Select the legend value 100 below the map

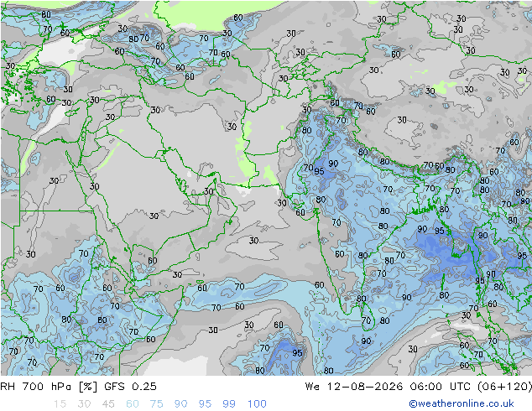tap(257, 404)
